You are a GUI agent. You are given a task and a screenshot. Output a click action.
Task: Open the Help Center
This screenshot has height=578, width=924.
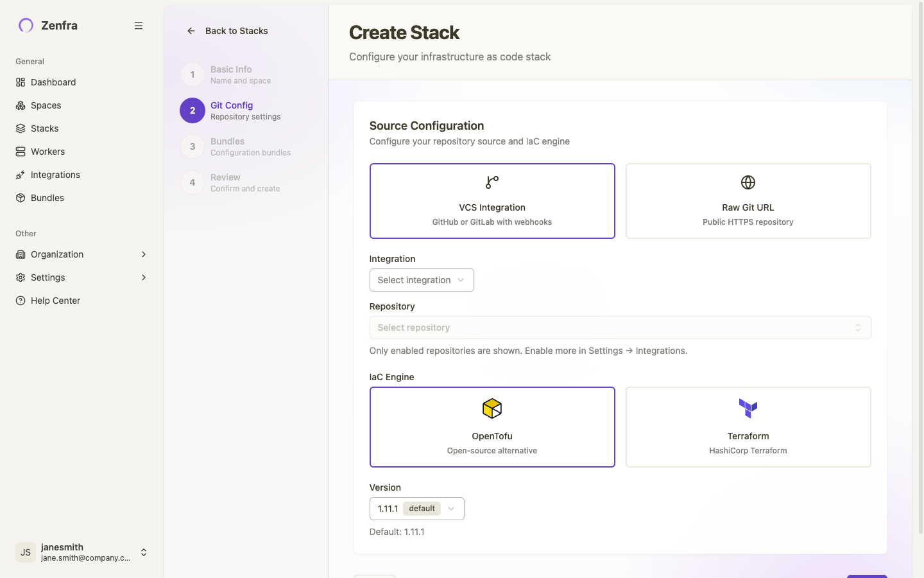(54, 301)
